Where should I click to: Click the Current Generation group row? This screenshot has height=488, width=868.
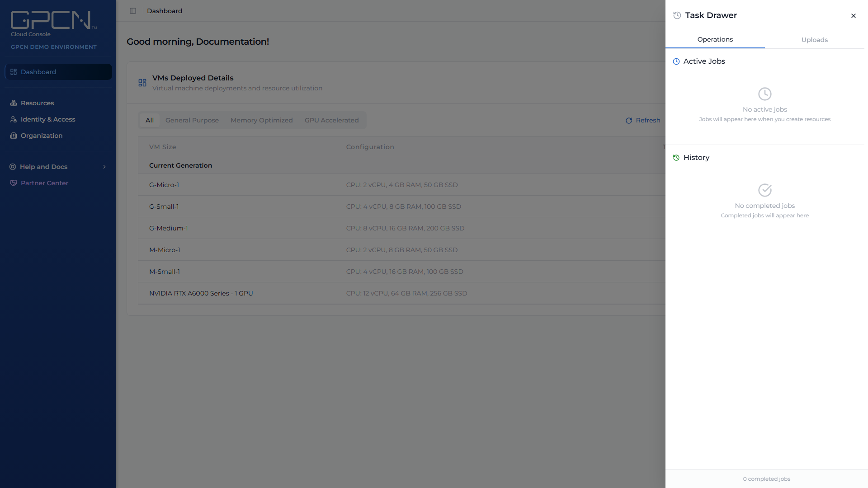point(401,165)
